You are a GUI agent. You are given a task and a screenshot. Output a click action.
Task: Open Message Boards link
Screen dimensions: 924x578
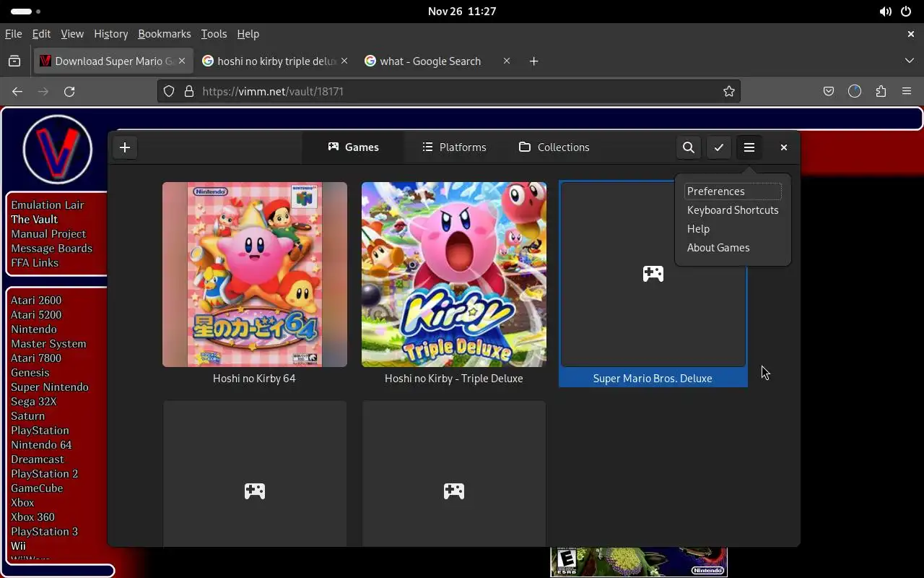coord(51,249)
